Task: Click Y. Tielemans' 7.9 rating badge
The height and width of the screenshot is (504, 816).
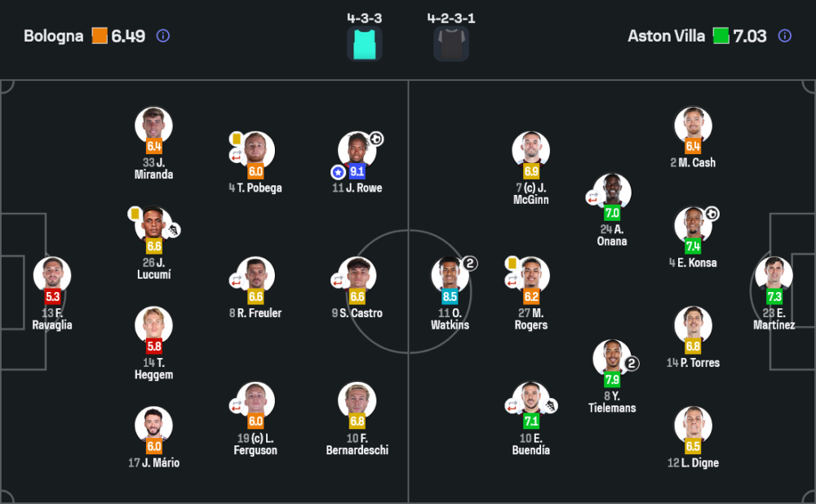Action: pyautogui.click(x=612, y=380)
